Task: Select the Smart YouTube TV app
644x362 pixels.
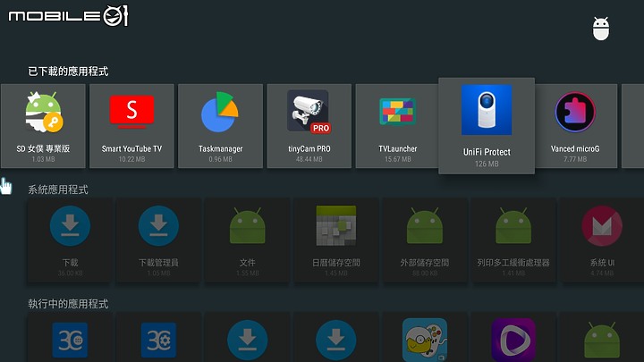Action: coord(131,126)
